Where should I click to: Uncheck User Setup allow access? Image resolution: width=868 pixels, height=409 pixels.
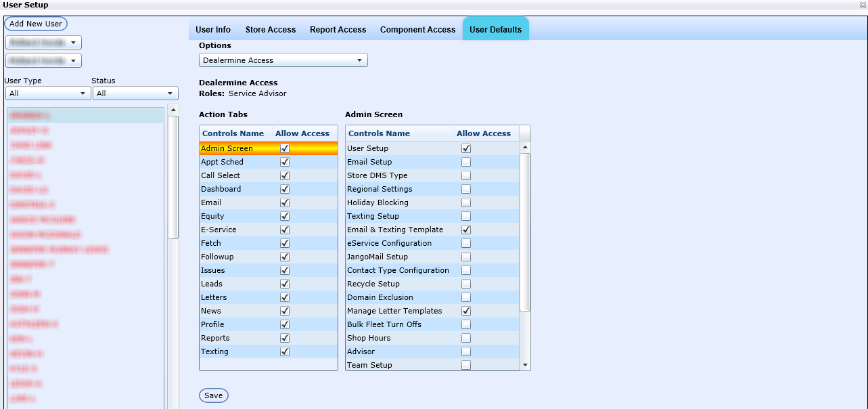tap(466, 148)
